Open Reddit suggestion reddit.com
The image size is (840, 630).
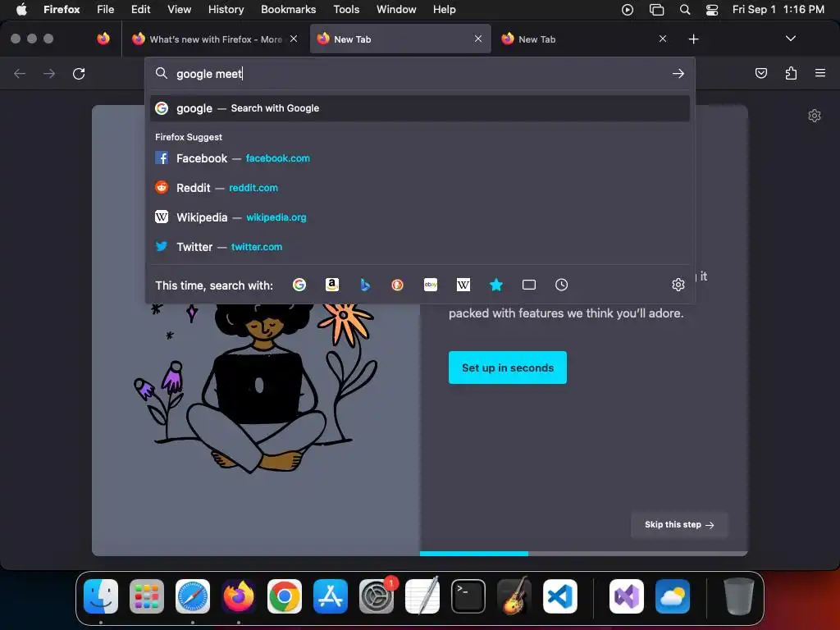419,188
